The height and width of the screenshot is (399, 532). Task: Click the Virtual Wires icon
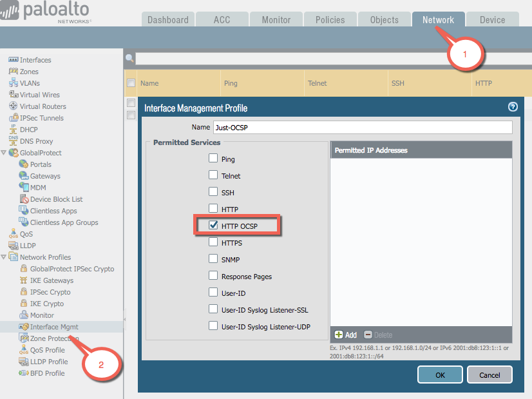[x=14, y=94]
